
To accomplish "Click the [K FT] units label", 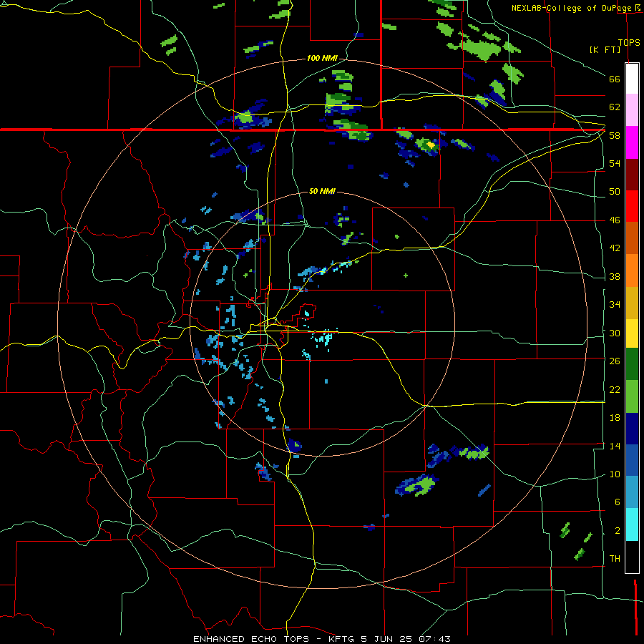I will (x=605, y=49).
